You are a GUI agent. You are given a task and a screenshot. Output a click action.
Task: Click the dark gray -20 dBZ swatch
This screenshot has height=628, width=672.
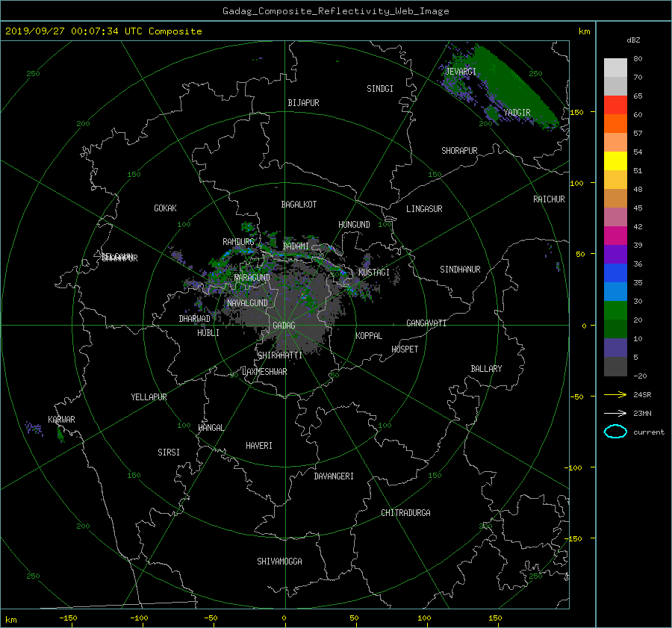point(615,367)
